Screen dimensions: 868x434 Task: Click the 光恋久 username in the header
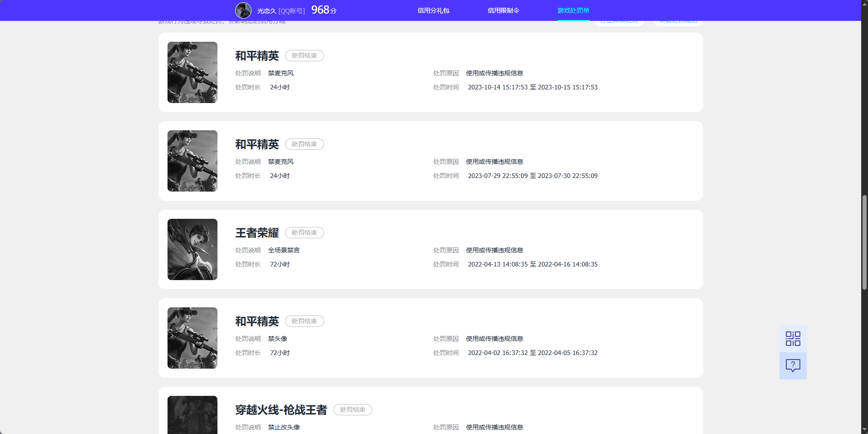click(266, 11)
